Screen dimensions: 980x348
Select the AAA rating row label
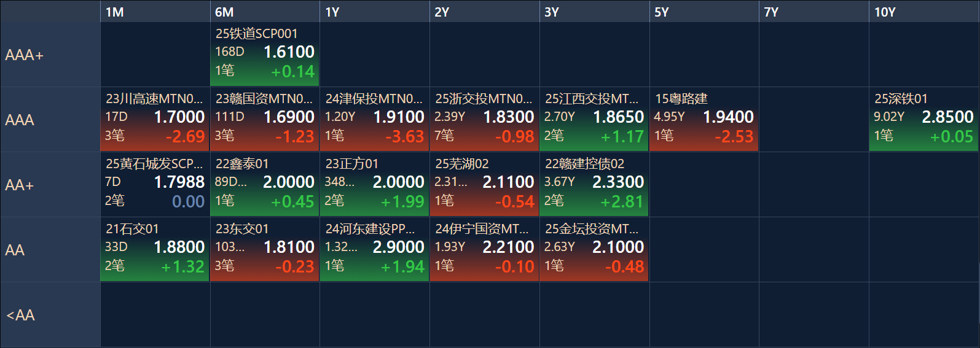[x=50, y=120]
